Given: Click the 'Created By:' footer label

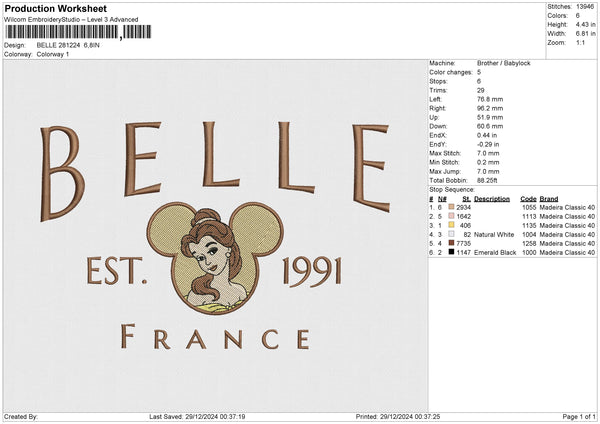Looking at the screenshot, I should (x=21, y=416).
